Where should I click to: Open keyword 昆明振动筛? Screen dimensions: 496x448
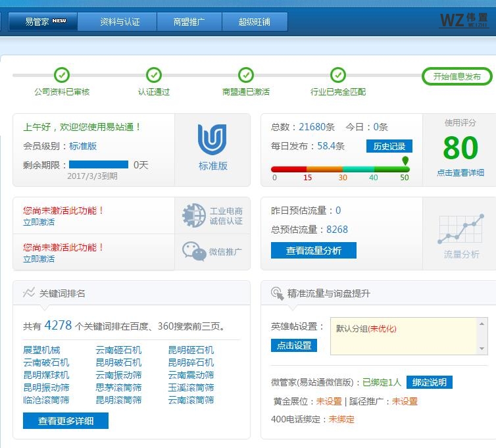[46, 387]
